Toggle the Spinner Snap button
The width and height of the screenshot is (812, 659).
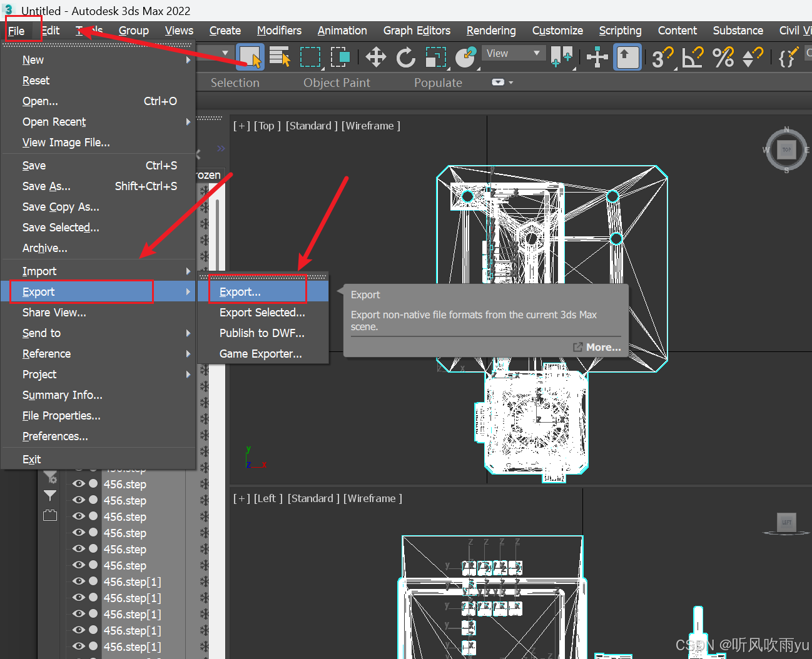coord(753,57)
